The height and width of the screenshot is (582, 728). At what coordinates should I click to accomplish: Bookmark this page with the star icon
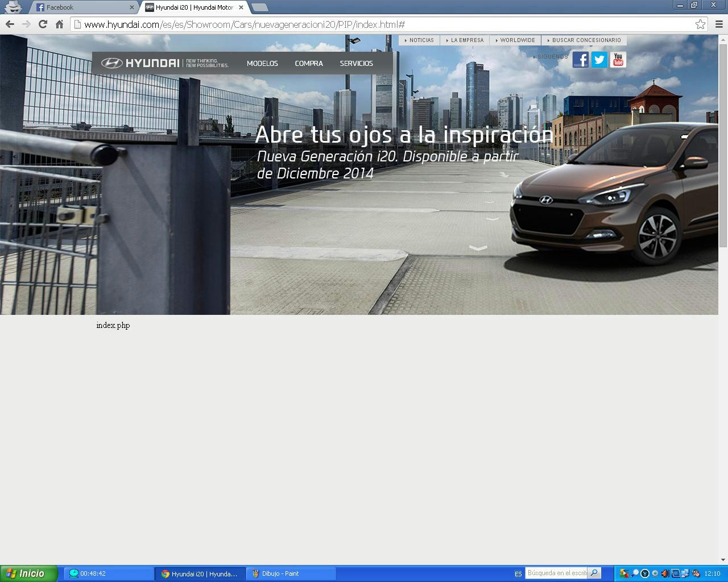tap(701, 24)
